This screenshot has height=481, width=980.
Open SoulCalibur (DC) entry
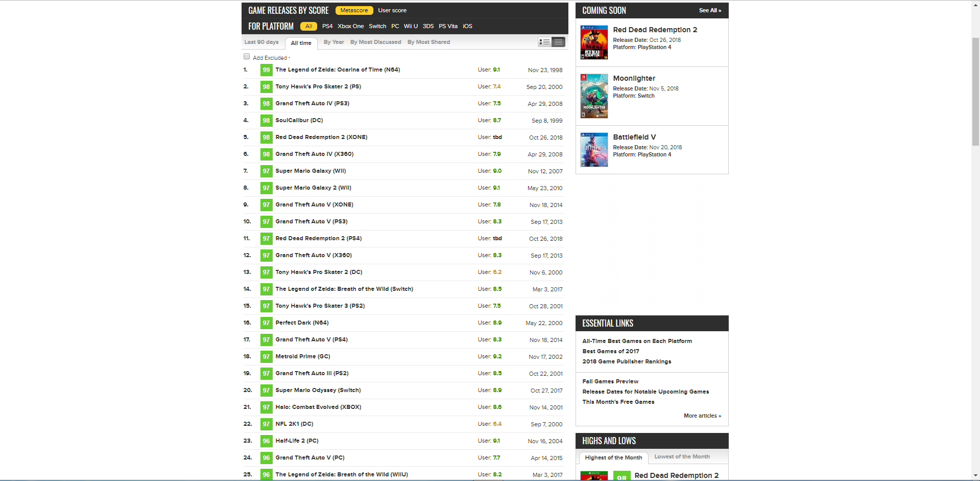299,120
